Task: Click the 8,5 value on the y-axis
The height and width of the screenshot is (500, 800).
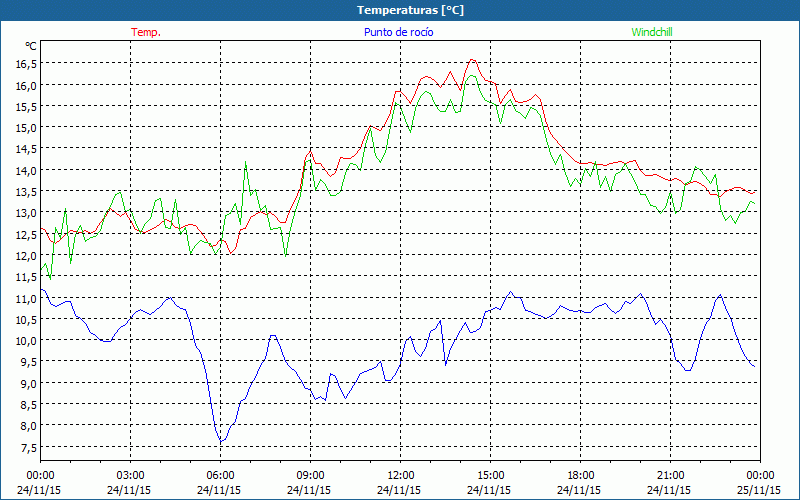Action: click(29, 405)
